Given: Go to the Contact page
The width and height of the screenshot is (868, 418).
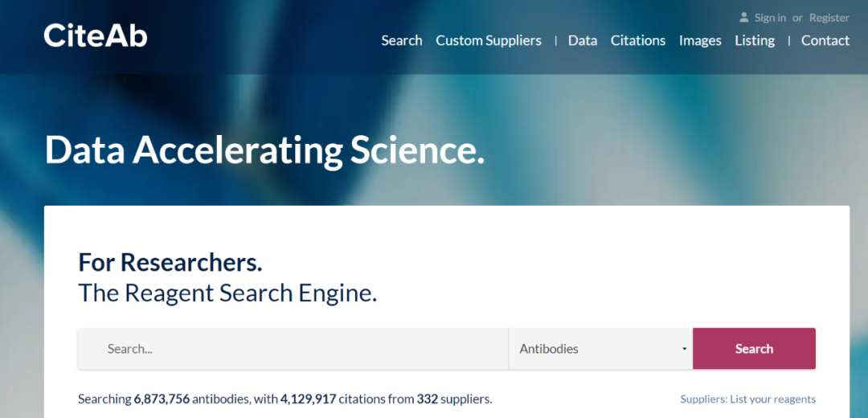Looking at the screenshot, I should pos(825,40).
